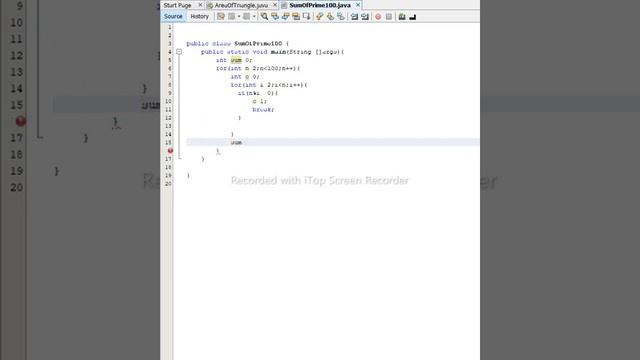Click the Last Edit toolbar icon
The height and width of the screenshot is (360, 640).
click(x=221, y=16)
